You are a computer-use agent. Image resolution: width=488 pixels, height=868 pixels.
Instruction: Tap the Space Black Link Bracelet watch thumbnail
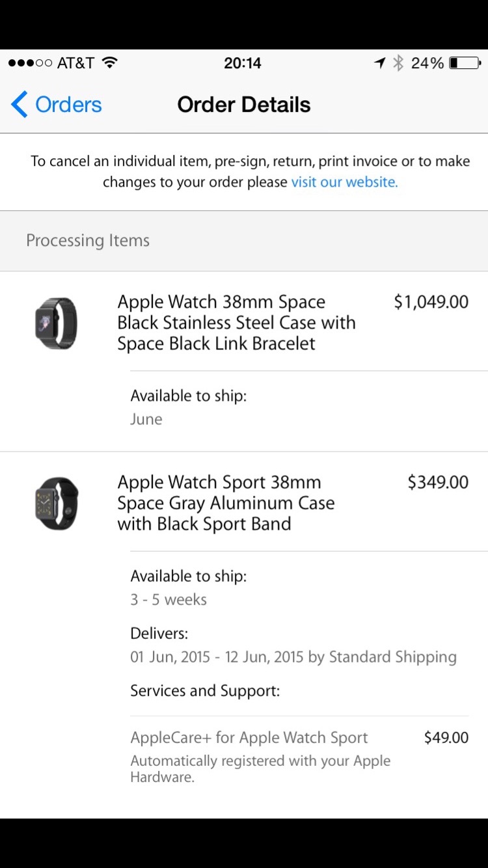tap(56, 323)
